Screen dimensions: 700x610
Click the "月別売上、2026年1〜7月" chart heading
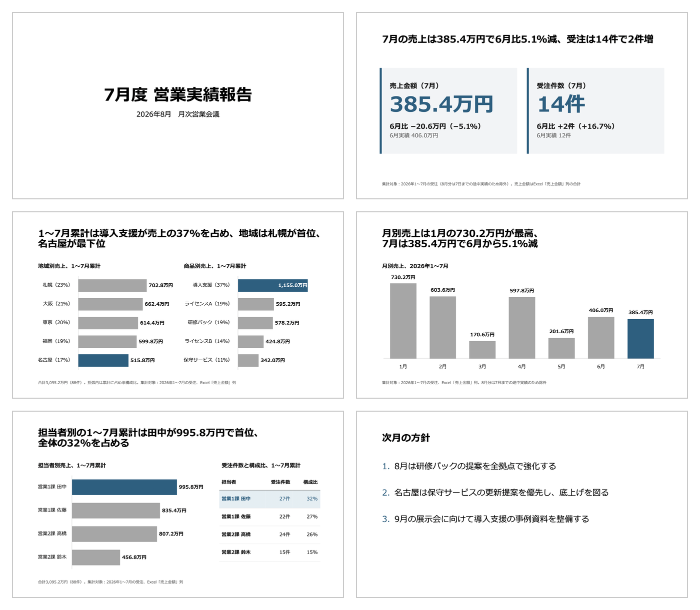(415, 266)
